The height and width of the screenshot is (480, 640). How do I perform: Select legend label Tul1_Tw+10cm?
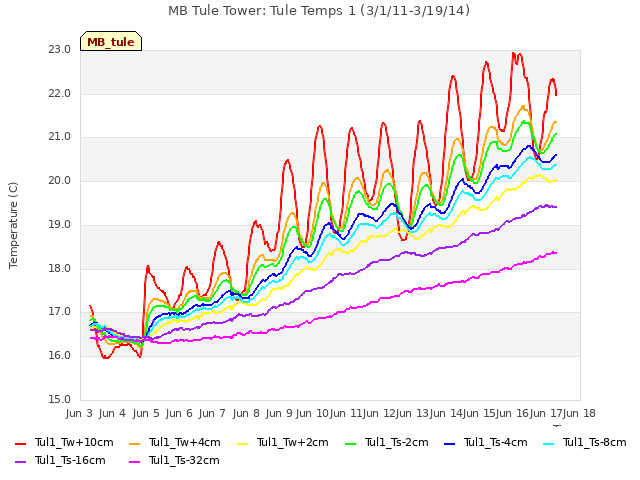[74, 442]
